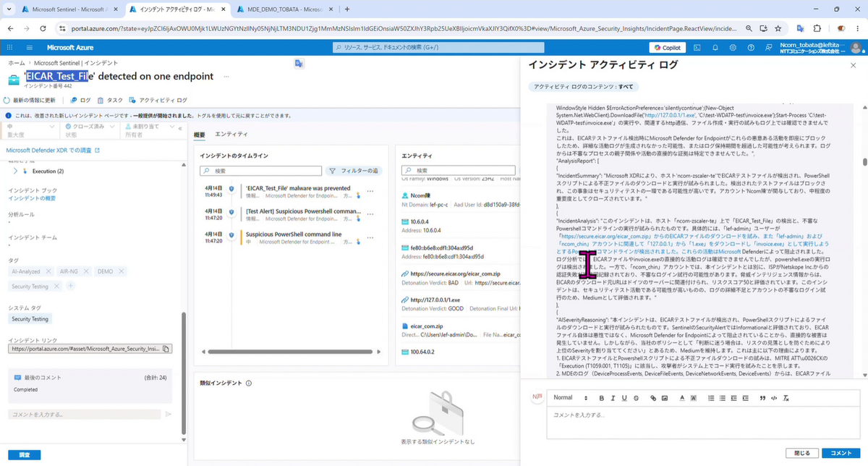Insert an ordered list in comment
Screen dimensions: 868x466
coord(711,398)
